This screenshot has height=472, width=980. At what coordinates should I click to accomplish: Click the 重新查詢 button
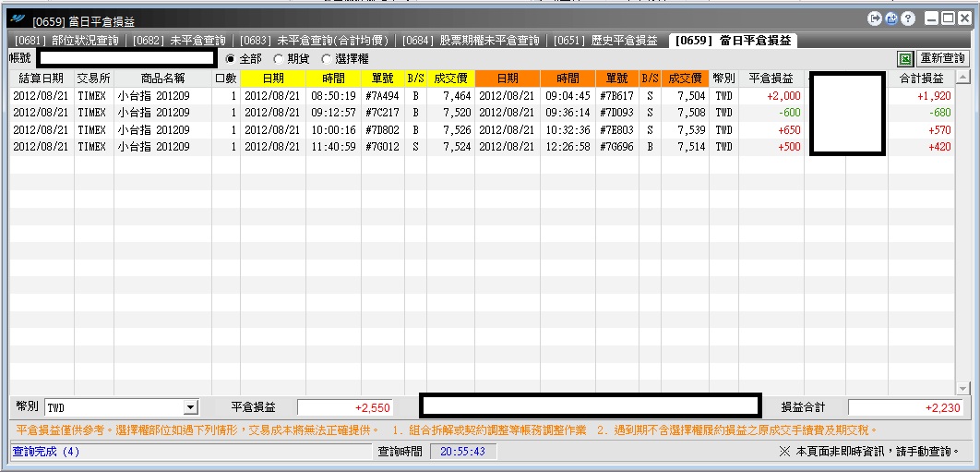point(942,59)
